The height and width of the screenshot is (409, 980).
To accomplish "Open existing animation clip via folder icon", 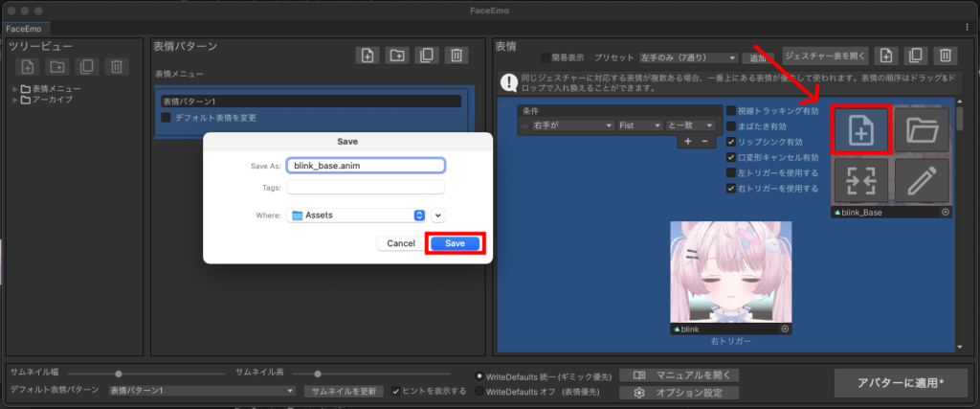I will pyautogui.click(x=922, y=130).
